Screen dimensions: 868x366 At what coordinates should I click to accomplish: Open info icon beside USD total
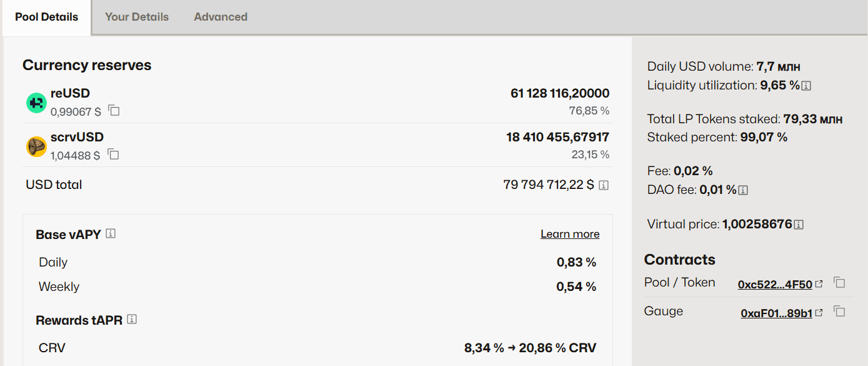(604, 185)
